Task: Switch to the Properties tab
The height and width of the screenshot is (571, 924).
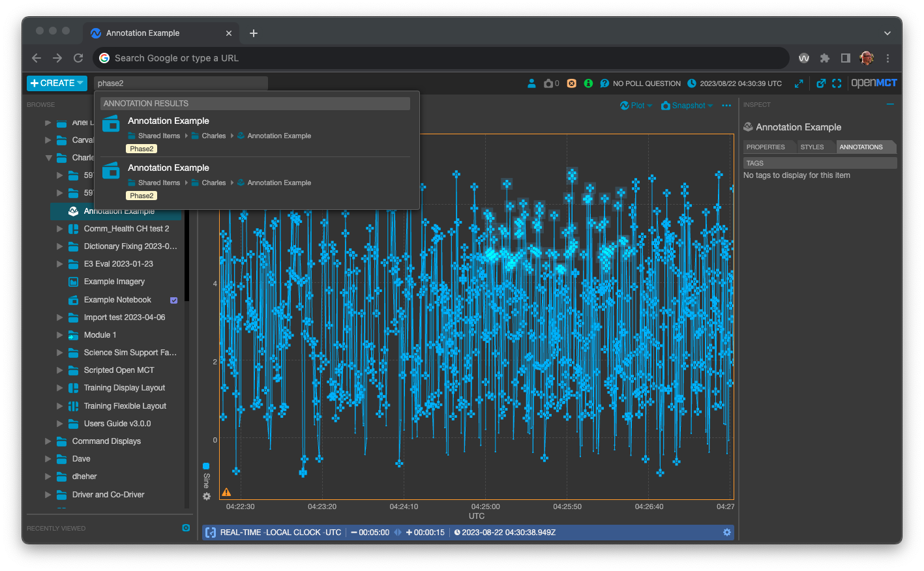Action: point(766,147)
